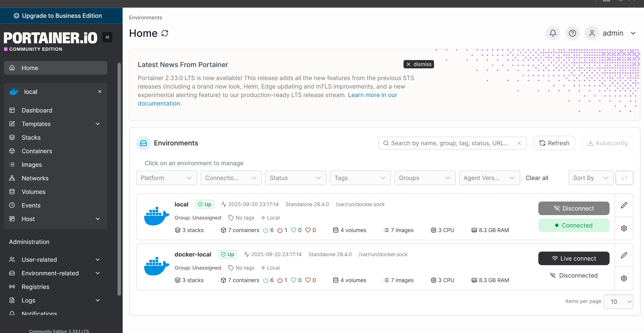This screenshot has width=644, height=333.
Task: Click docker-local's 7 containers count
Action: pyautogui.click(x=240, y=280)
